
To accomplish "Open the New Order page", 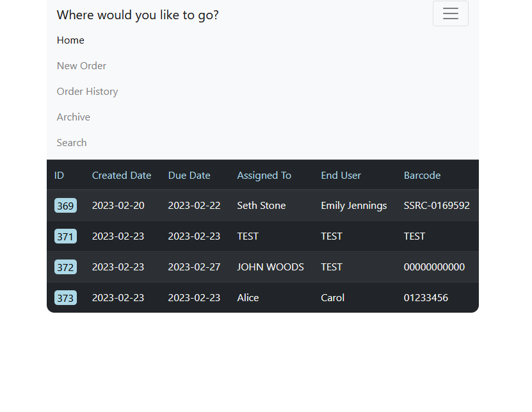I will 81,65.
